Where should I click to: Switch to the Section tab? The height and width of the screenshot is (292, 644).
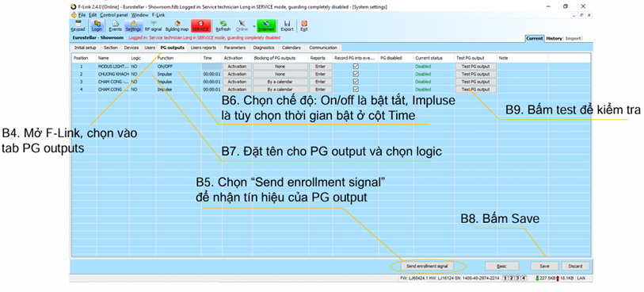[111, 48]
